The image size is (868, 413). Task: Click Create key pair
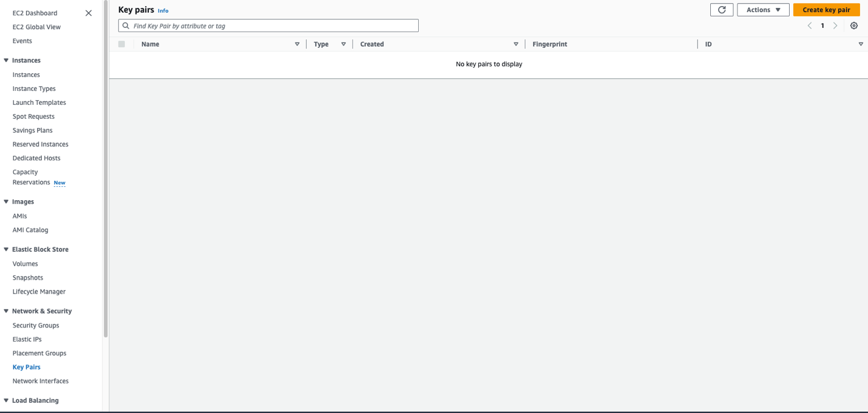click(x=826, y=10)
